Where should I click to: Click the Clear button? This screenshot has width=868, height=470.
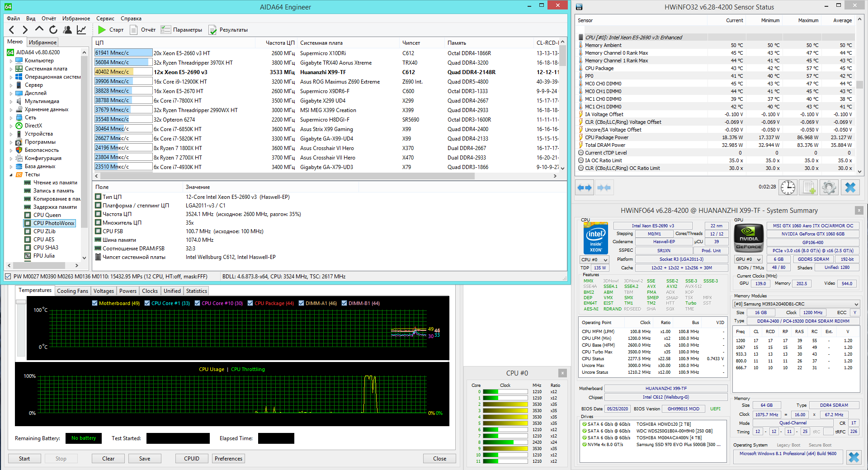pyautogui.click(x=108, y=459)
